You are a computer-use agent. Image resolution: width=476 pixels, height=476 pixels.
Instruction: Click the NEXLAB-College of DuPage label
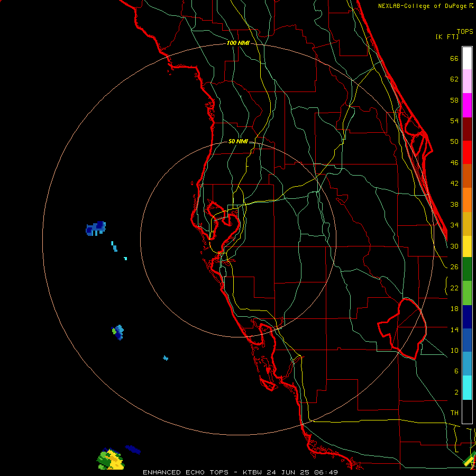(x=425, y=6)
